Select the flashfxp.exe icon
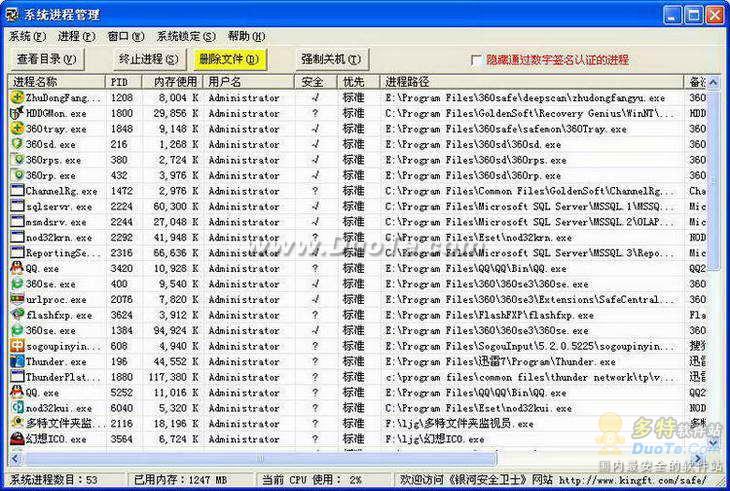 click(x=17, y=315)
